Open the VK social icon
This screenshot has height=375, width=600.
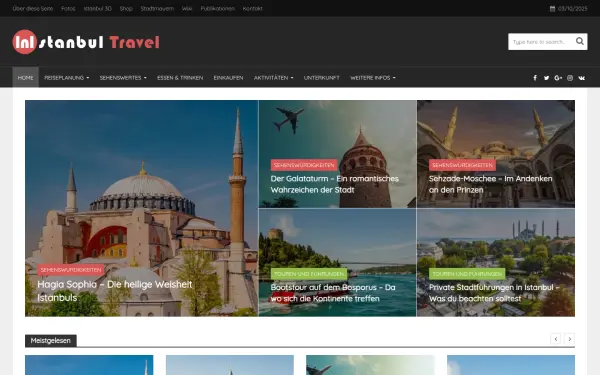click(582, 78)
